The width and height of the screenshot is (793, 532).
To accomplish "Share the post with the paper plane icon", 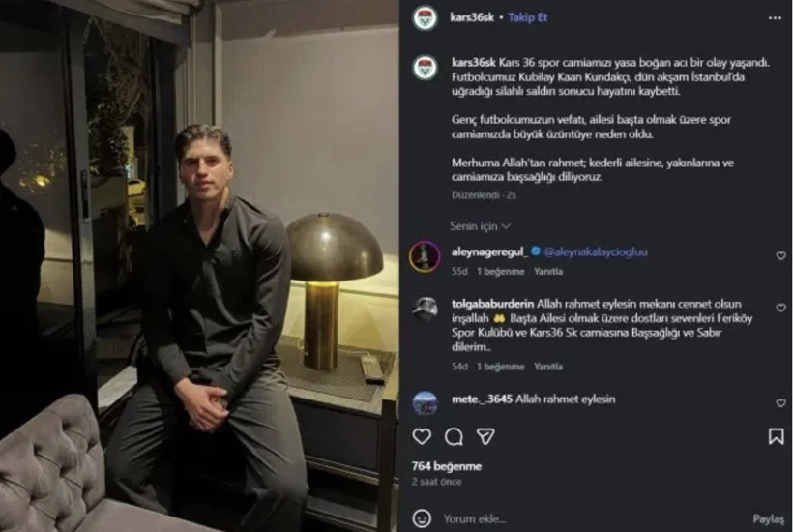I will coord(485,436).
